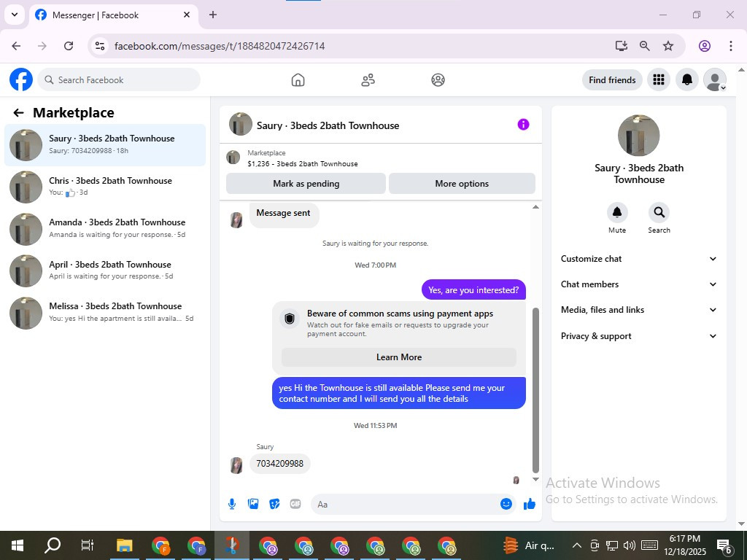Screen dimensions: 747x560
Task: Open File Explorer from taskbar
Action: 124,545
